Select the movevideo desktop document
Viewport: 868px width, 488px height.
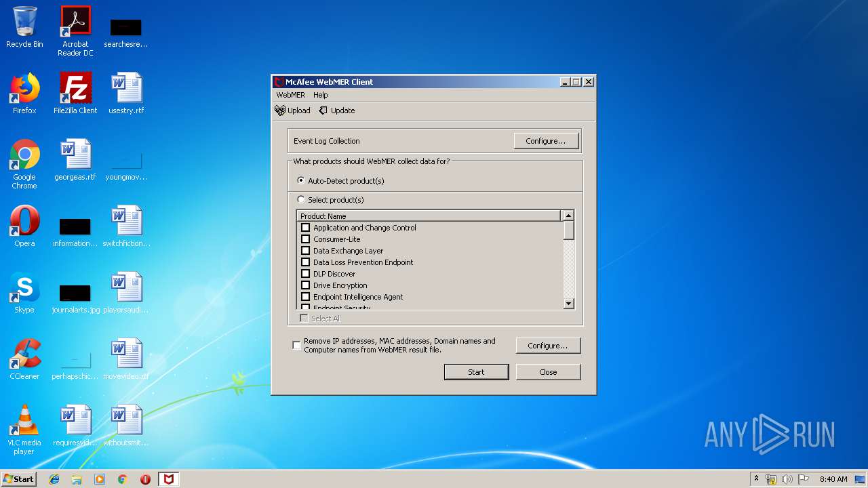(126, 359)
